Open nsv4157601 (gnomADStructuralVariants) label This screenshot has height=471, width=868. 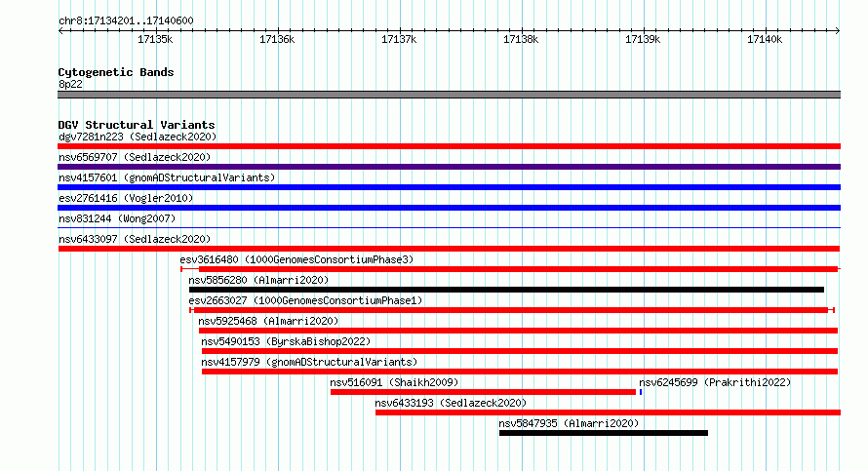coord(167,177)
